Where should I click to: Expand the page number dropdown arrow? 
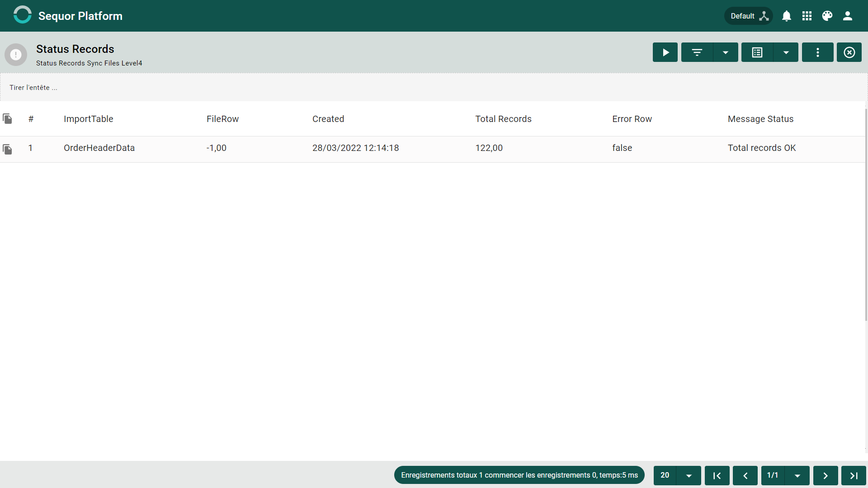coord(797,475)
